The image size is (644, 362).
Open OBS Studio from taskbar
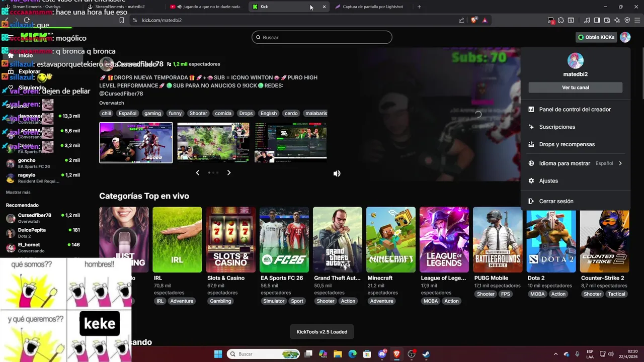pos(411,354)
